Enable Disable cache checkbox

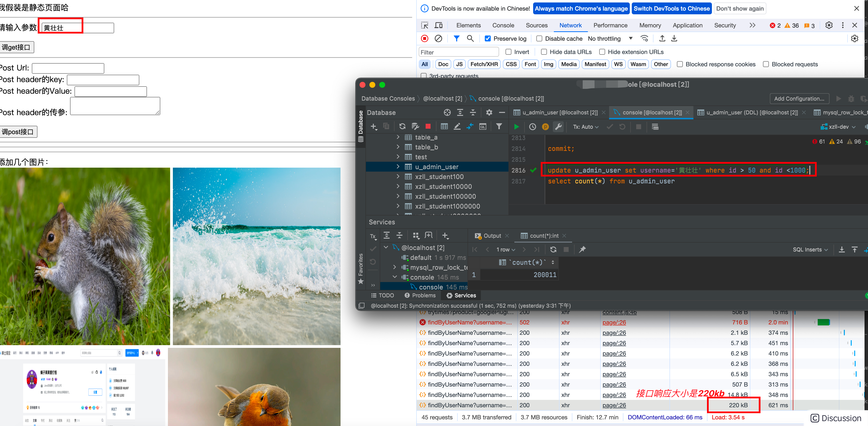pyautogui.click(x=539, y=38)
